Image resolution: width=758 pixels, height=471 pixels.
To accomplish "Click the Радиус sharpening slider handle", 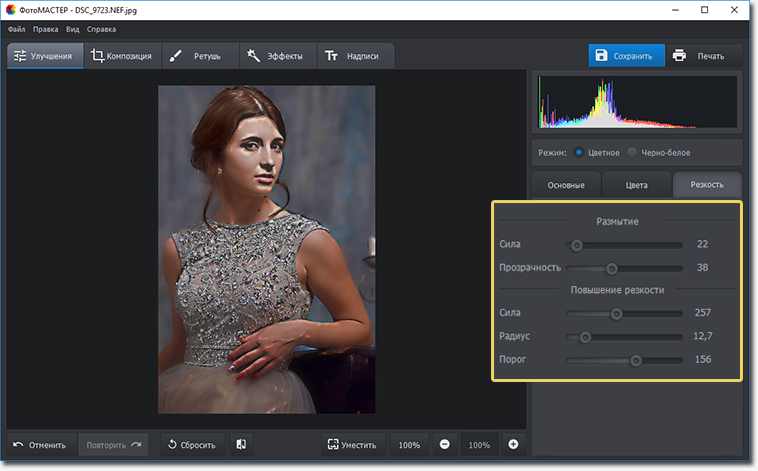I will (x=586, y=336).
